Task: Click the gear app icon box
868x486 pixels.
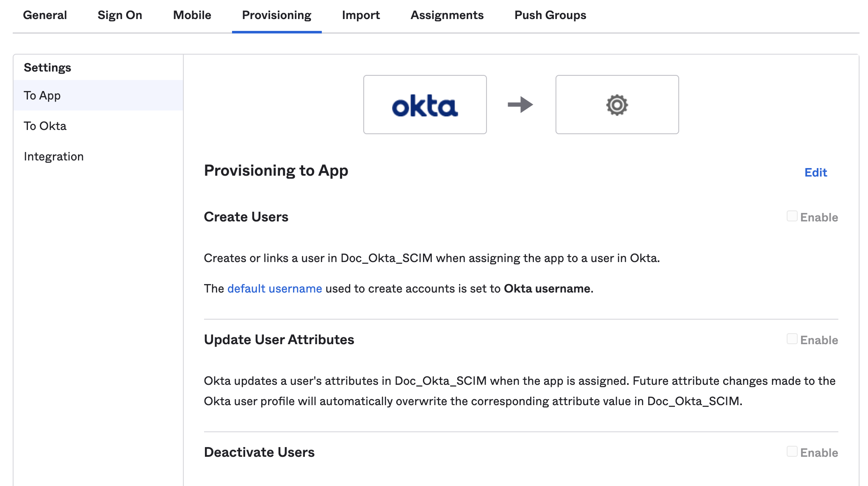Action: pos(617,105)
